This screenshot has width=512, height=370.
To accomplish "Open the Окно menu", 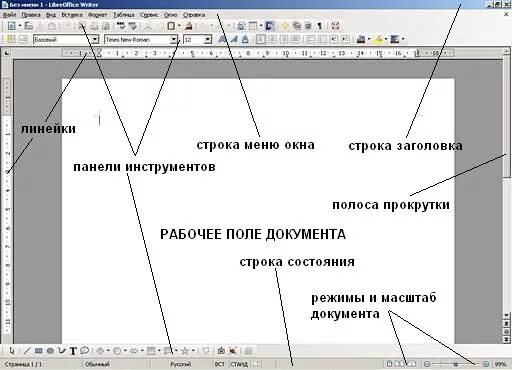I will (x=170, y=15).
